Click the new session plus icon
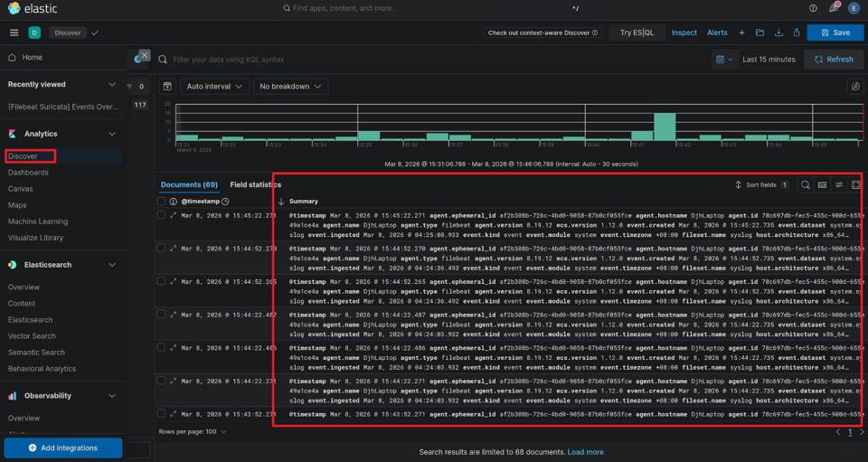The image size is (868, 462). (741, 33)
